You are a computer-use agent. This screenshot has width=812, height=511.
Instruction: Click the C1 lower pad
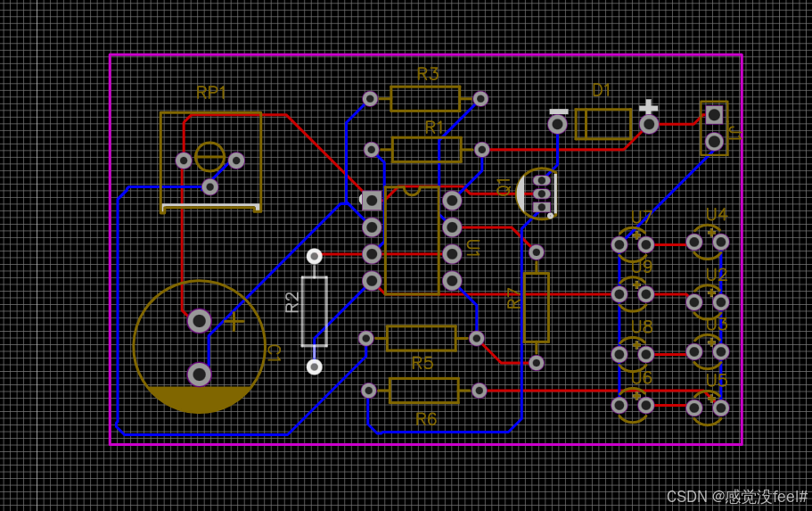point(200,375)
